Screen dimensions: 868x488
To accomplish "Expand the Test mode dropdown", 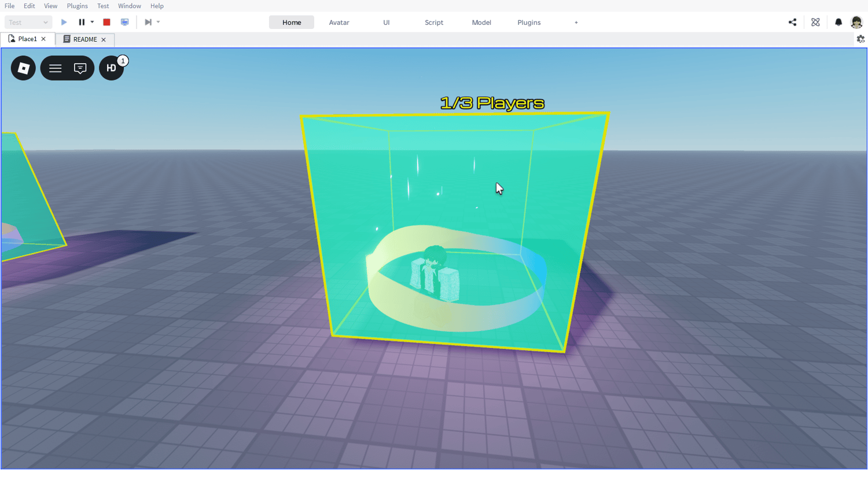I will tap(28, 23).
